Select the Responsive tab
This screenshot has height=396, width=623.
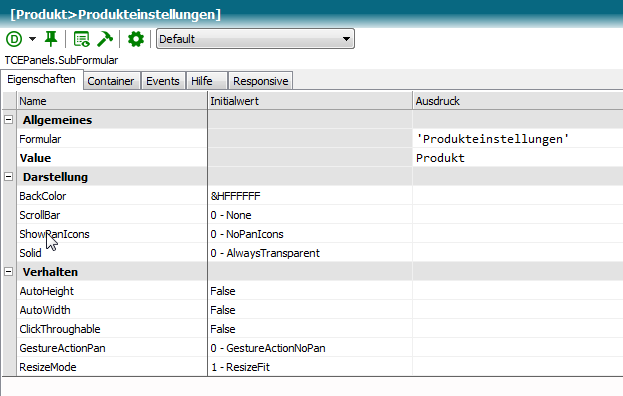click(x=261, y=81)
